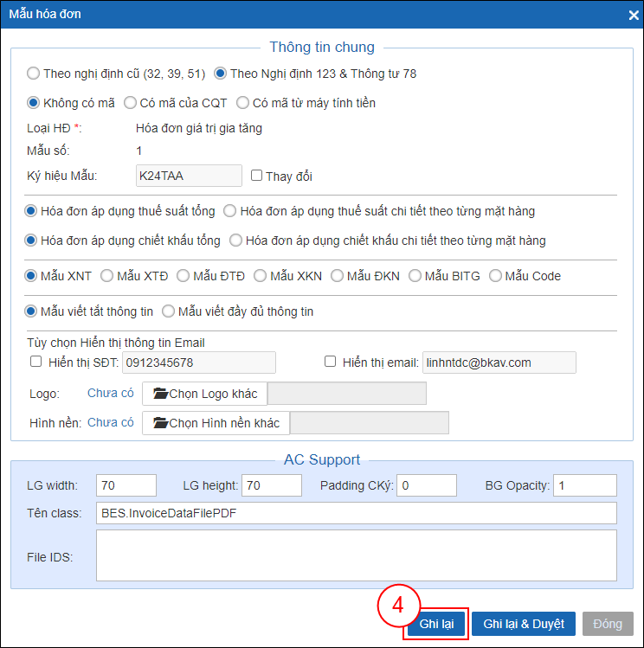Click the Logo Chưa có link
The width and height of the screenshot is (644, 648).
pos(111,393)
